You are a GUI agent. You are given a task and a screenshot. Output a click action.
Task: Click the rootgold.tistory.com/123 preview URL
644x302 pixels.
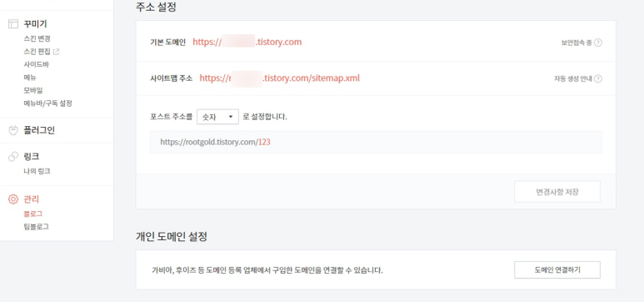(x=215, y=142)
